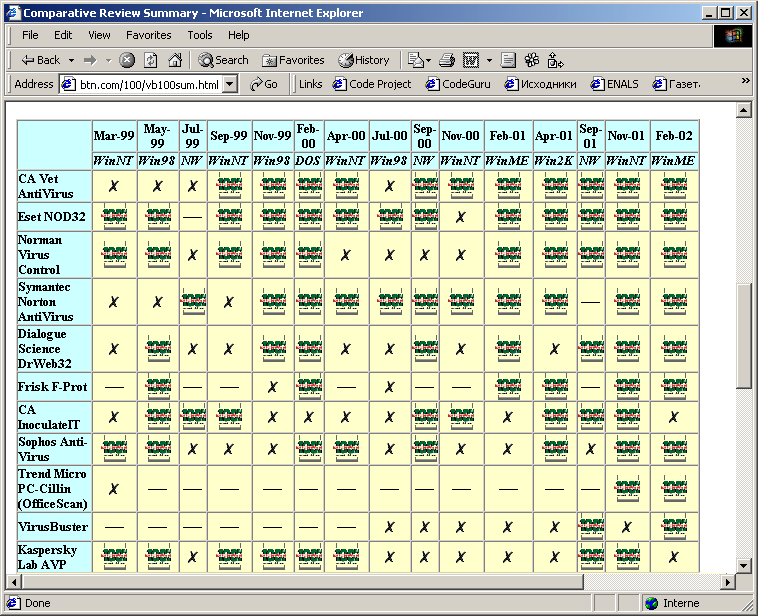Expand the address bar dropdown

point(230,85)
